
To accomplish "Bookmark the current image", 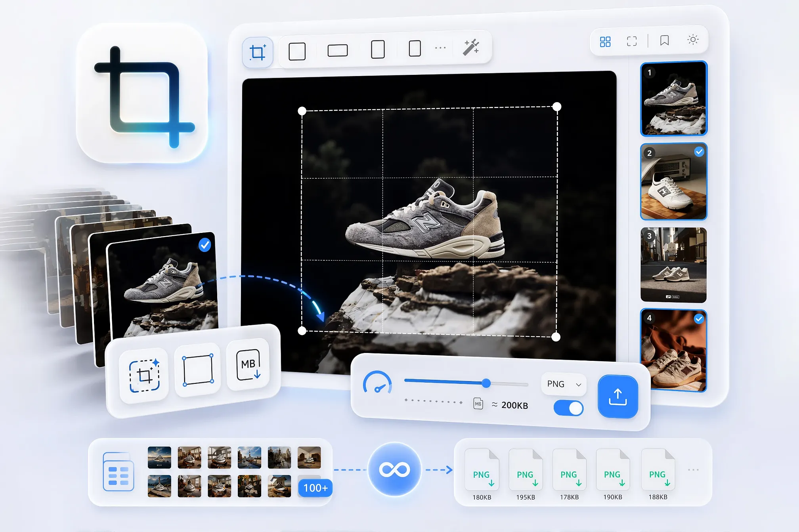I will (x=665, y=40).
